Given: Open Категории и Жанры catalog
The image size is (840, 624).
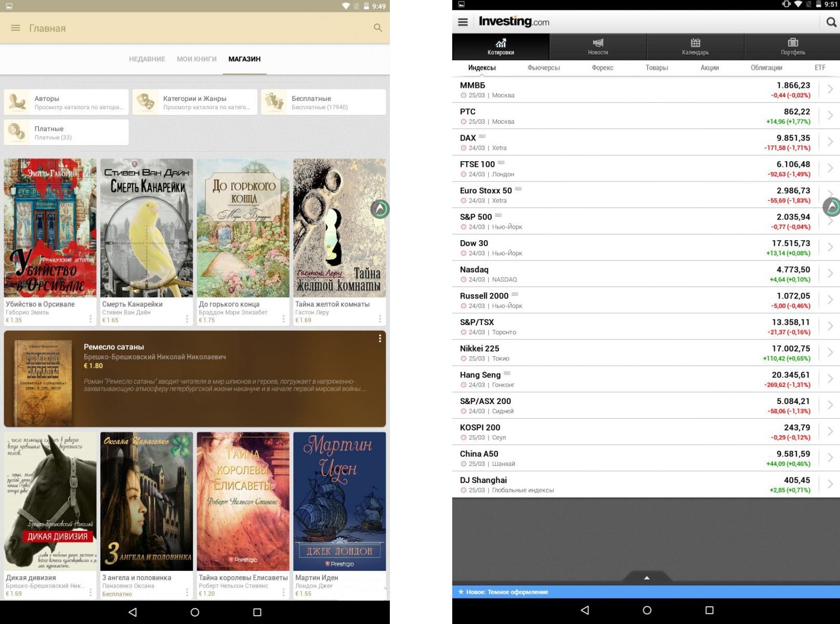Looking at the screenshot, I should [195, 102].
